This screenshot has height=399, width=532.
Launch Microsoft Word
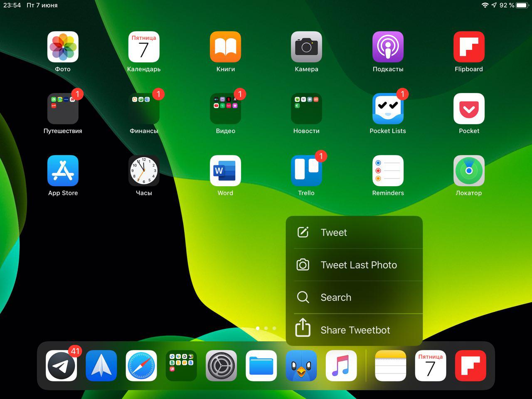pyautogui.click(x=225, y=170)
